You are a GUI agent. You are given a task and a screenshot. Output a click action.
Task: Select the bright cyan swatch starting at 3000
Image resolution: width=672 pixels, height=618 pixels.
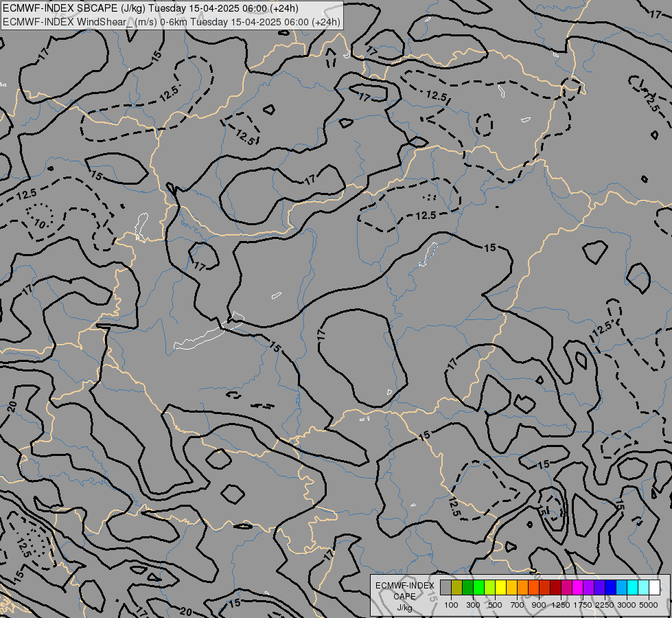(633, 587)
